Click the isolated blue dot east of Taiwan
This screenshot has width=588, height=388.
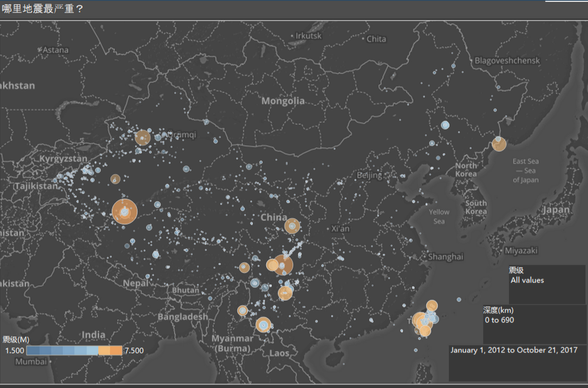[459, 300]
